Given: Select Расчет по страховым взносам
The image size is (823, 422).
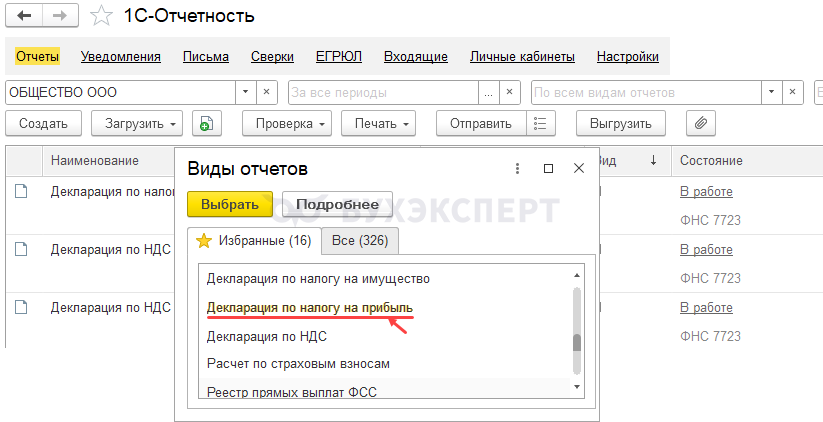Looking at the screenshot, I should pyautogui.click(x=298, y=363).
